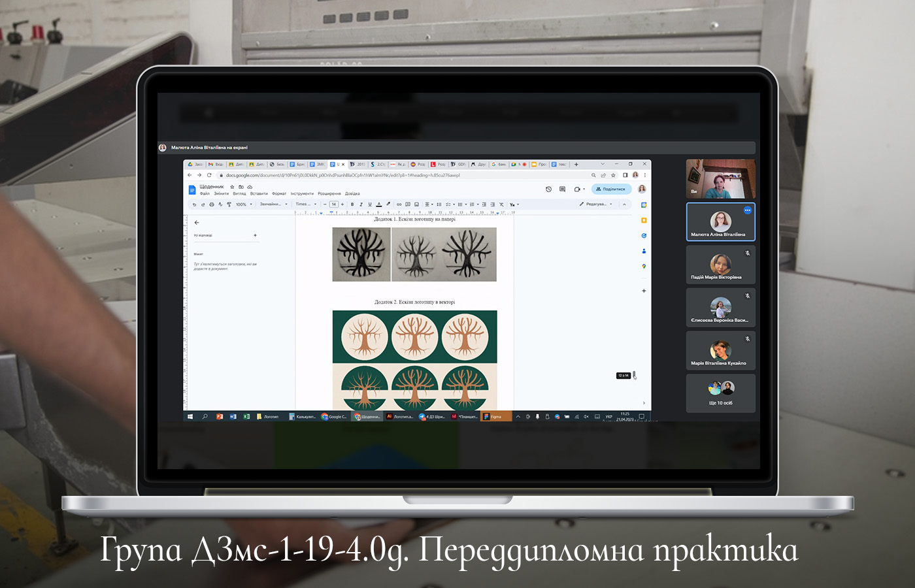Image resolution: width=915 pixels, height=588 pixels.
Task: Reload the browser page
Action: [x=209, y=175]
